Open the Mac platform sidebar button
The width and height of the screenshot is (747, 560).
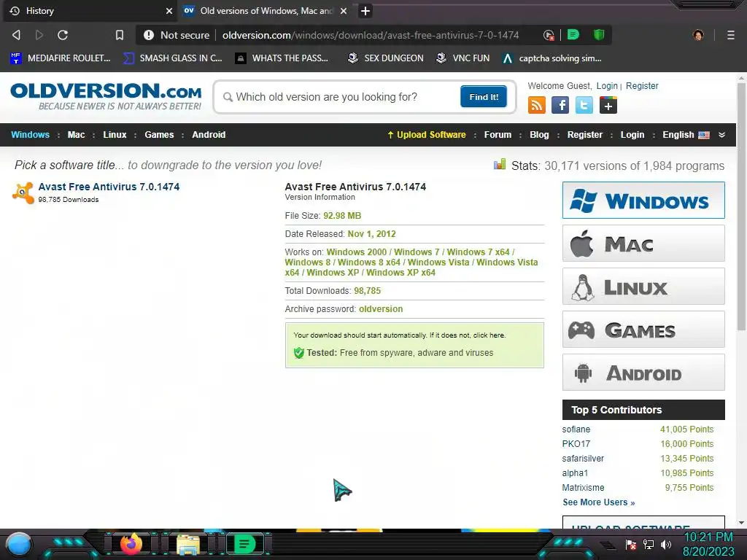[643, 244]
